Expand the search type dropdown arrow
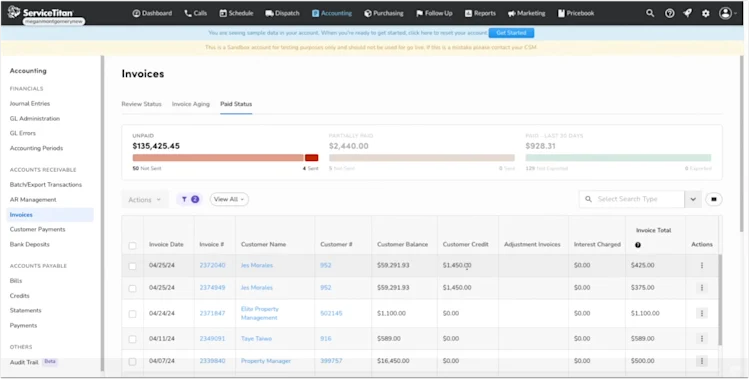The image size is (749, 379). (693, 199)
